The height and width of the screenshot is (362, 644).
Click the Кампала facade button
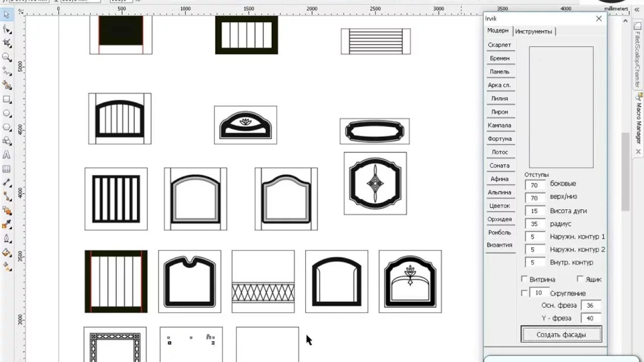(500, 125)
